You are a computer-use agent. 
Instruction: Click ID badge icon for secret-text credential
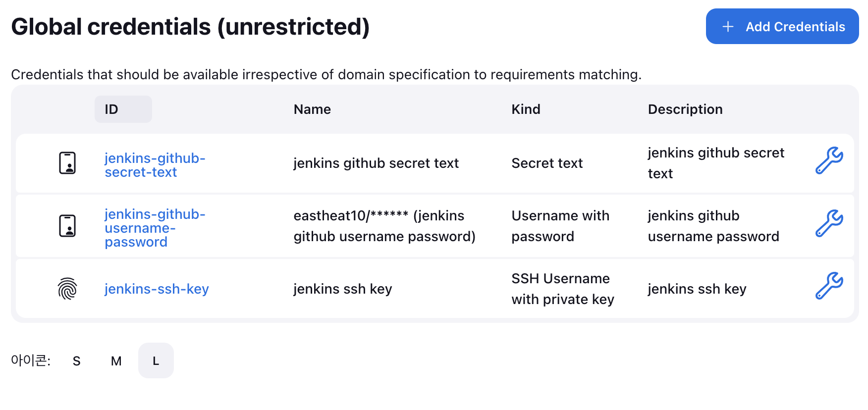(x=67, y=163)
